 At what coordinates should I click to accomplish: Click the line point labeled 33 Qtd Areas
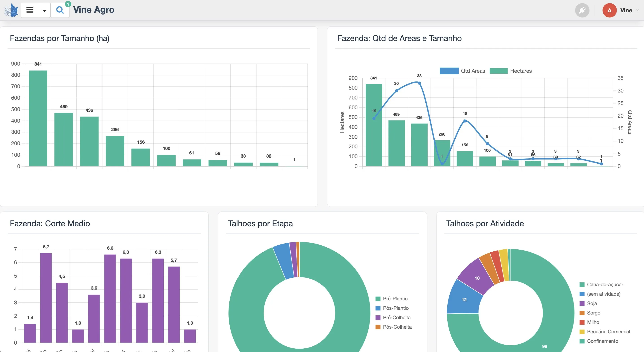419,83
